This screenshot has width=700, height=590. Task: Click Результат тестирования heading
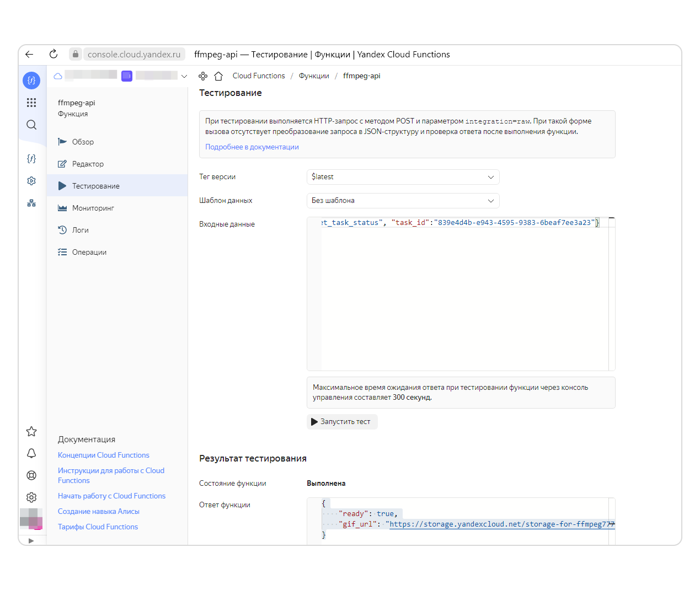pos(253,459)
